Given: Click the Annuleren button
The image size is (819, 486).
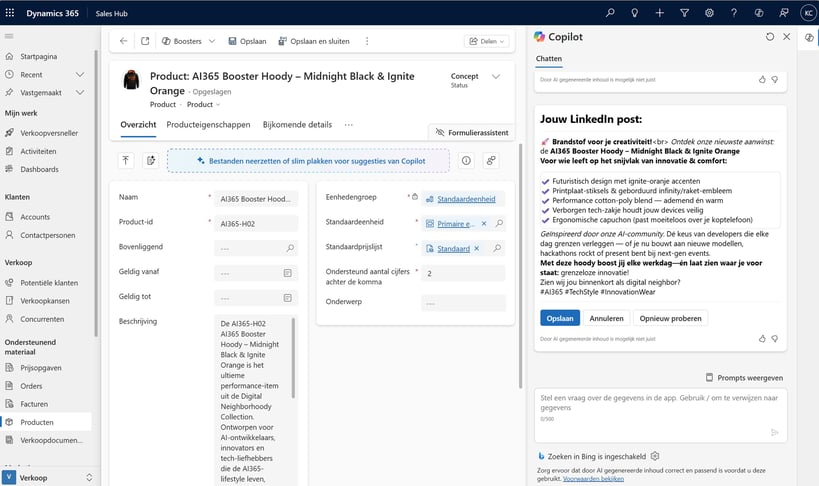Looking at the screenshot, I should 606,318.
